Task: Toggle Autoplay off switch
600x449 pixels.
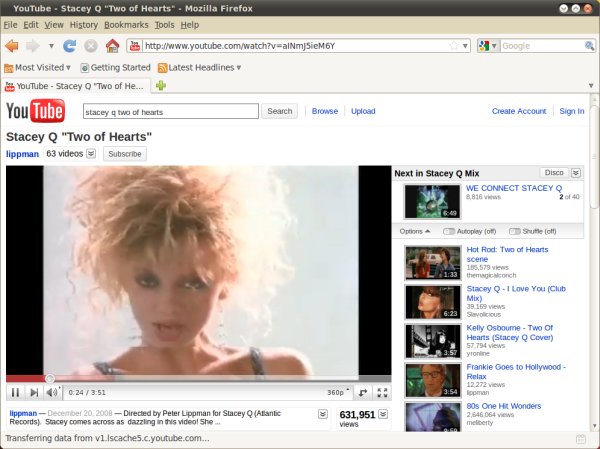Action: (x=449, y=231)
